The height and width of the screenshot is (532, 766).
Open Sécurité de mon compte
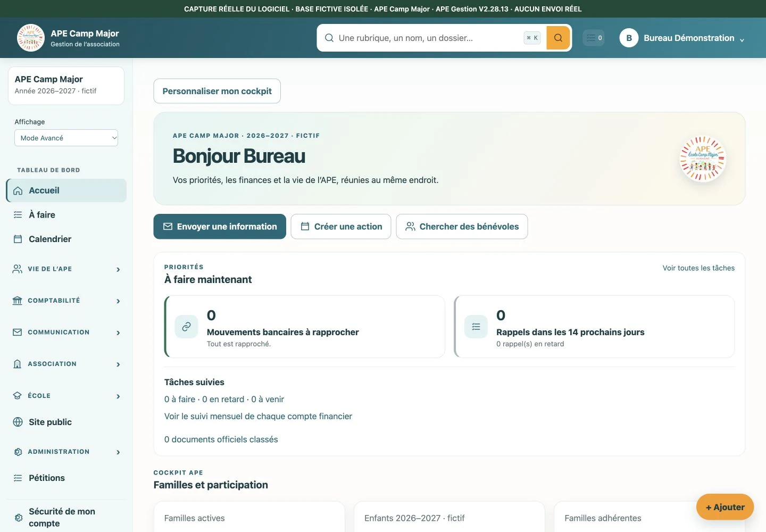pos(66,518)
